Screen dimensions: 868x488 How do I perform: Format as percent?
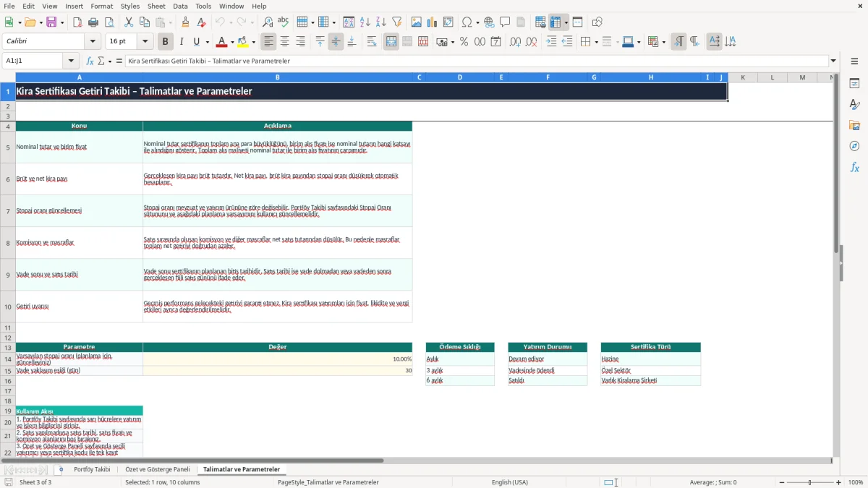(464, 42)
